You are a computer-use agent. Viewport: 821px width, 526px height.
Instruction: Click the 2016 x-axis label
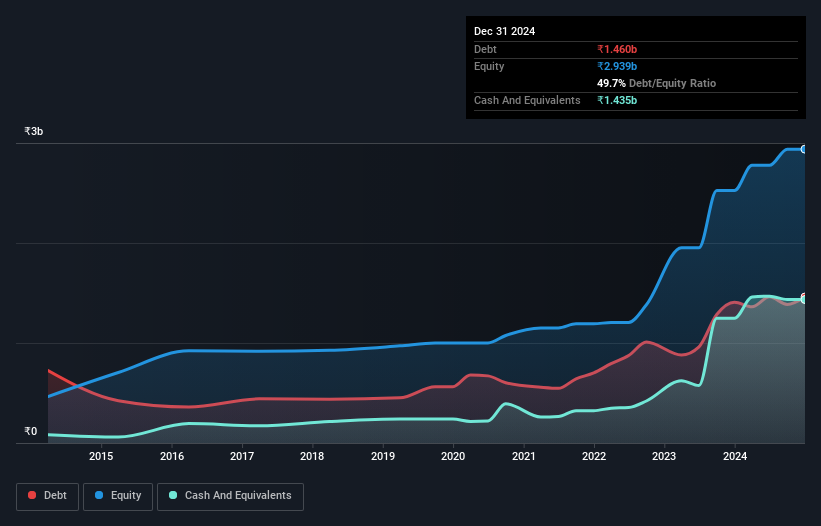[x=172, y=456]
